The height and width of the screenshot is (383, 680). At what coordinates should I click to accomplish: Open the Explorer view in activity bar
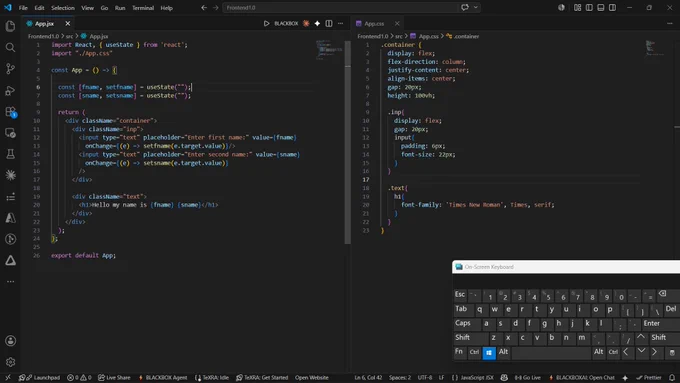tap(10, 26)
